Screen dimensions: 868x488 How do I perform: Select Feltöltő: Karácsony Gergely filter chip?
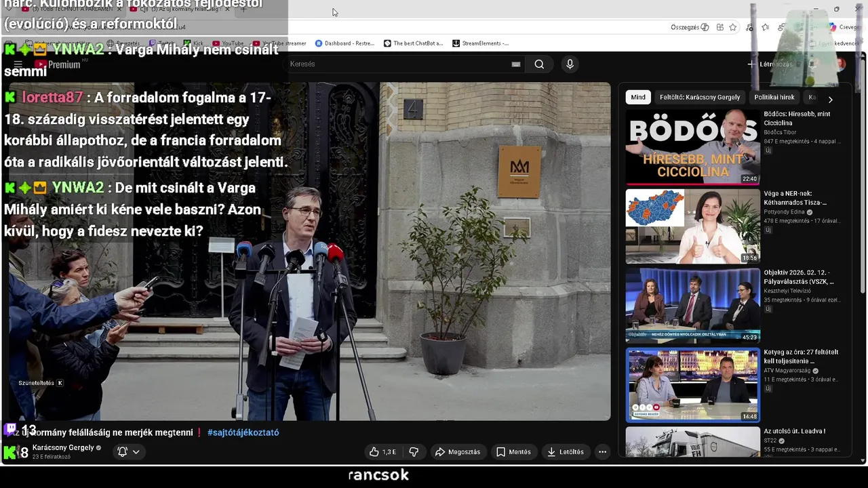click(x=700, y=97)
